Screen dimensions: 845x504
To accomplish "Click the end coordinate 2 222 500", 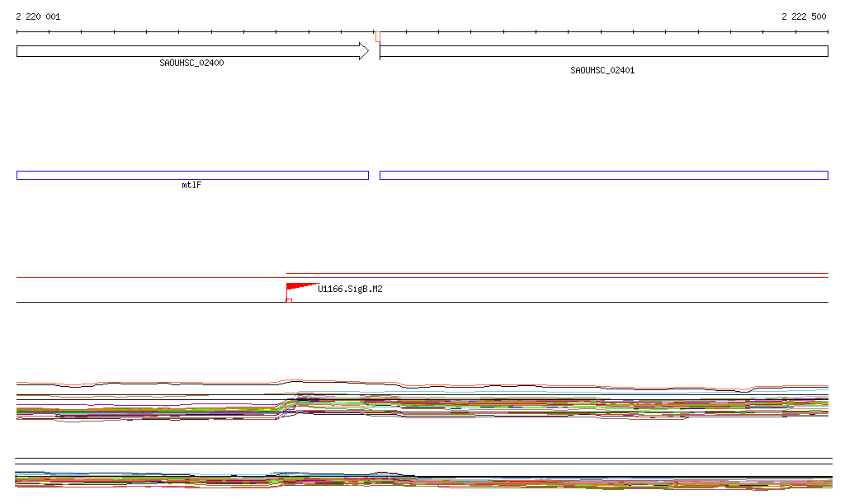I will pos(804,16).
